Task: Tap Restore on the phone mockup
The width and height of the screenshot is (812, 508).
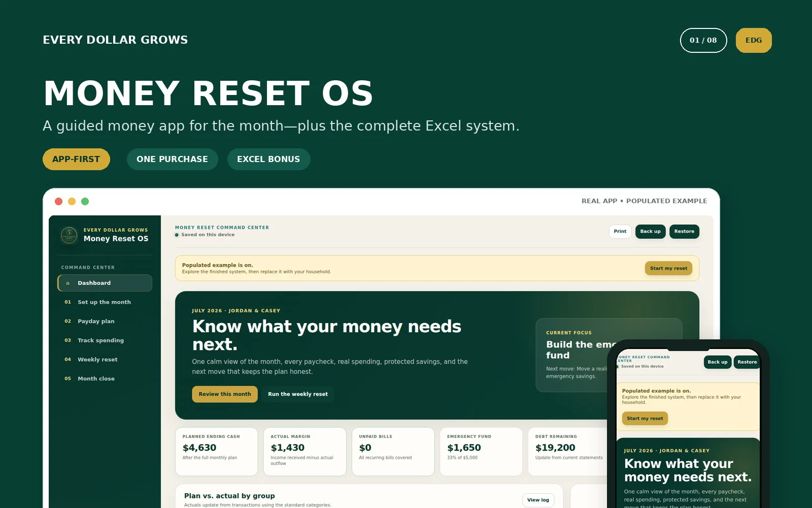Action: (x=747, y=362)
